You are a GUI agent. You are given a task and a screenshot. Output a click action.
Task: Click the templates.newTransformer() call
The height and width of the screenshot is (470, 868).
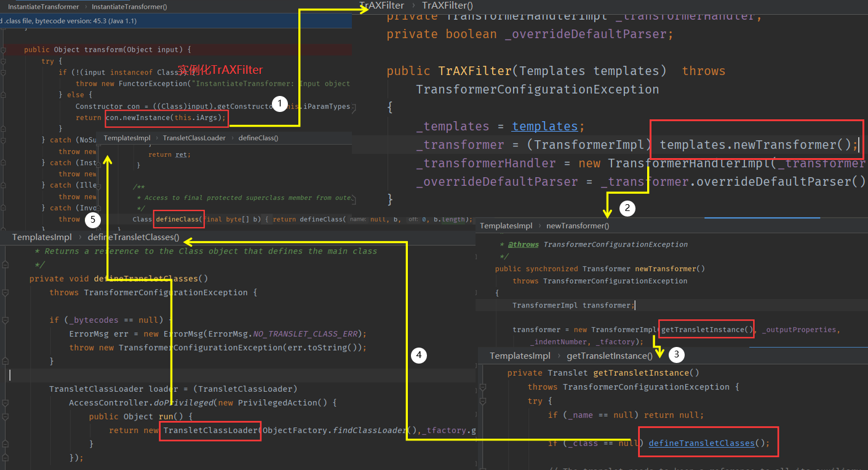coord(758,145)
